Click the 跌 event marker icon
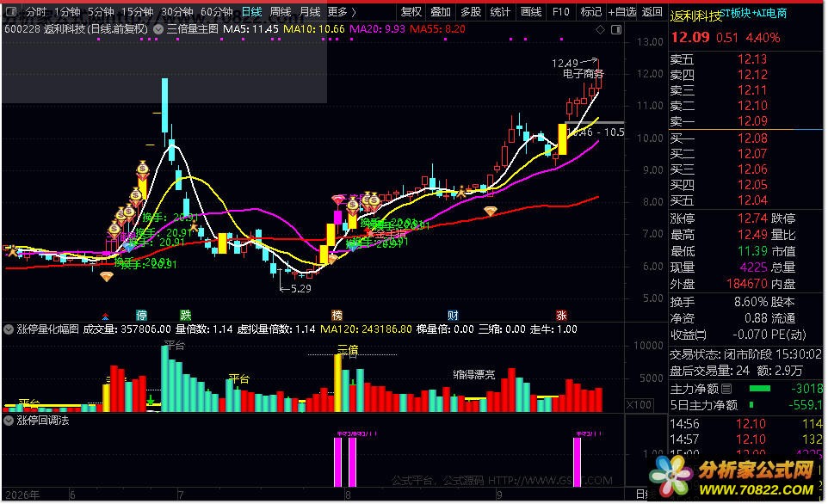The image size is (828, 504). coord(185,315)
